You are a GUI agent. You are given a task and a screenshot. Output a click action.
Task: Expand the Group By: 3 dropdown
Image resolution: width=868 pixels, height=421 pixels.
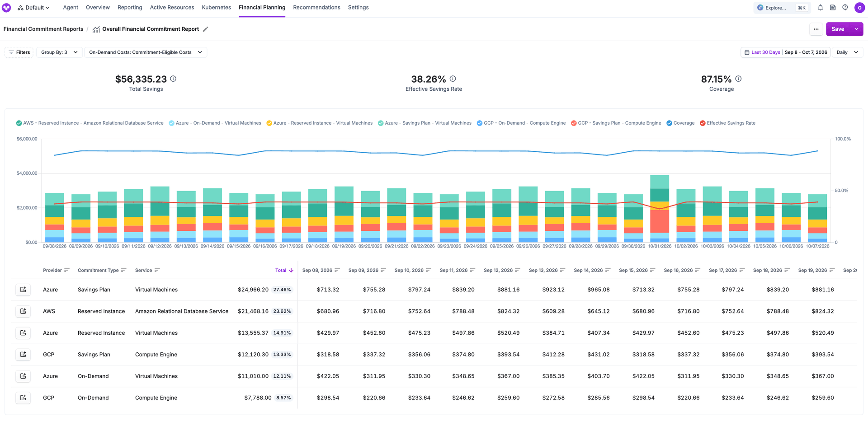(x=59, y=52)
